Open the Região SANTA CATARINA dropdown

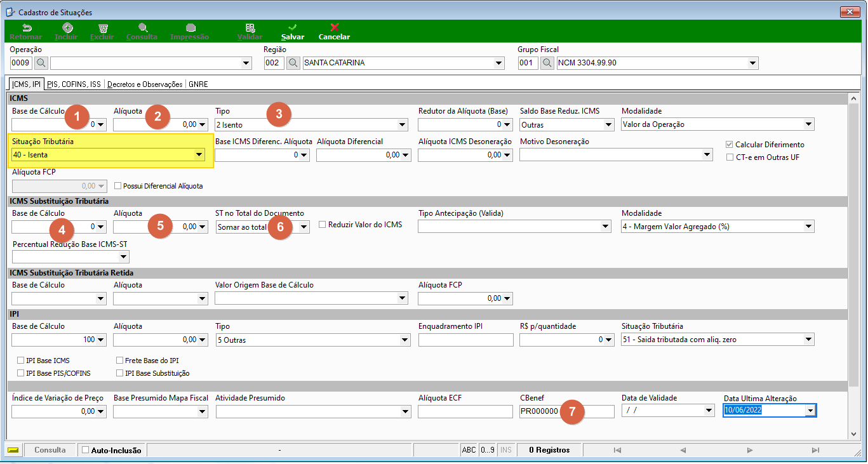[x=499, y=63]
